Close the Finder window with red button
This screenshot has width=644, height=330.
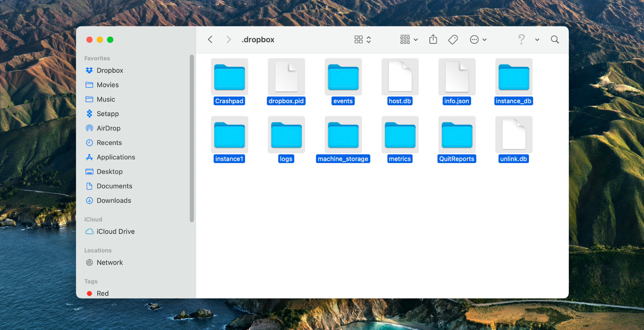point(89,40)
